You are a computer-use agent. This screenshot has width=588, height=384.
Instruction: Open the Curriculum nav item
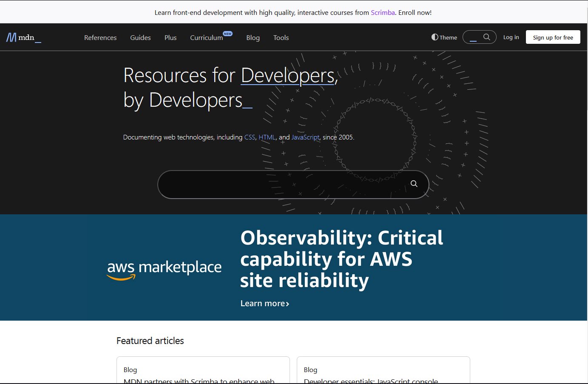(206, 37)
